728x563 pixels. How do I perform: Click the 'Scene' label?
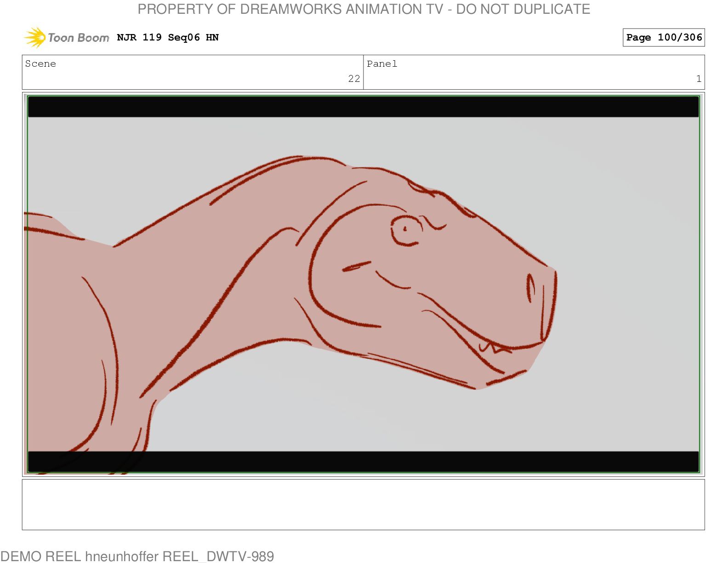point(40,64)
